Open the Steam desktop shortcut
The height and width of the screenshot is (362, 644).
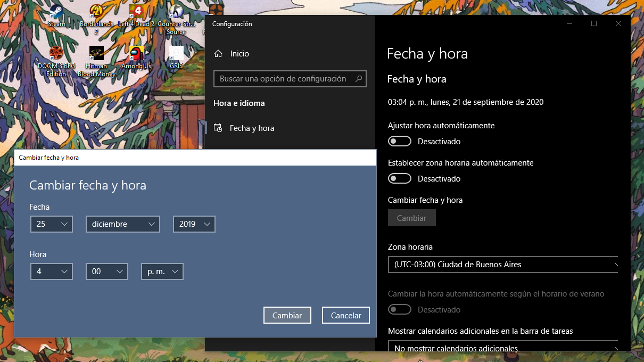(x=56, y=16)
